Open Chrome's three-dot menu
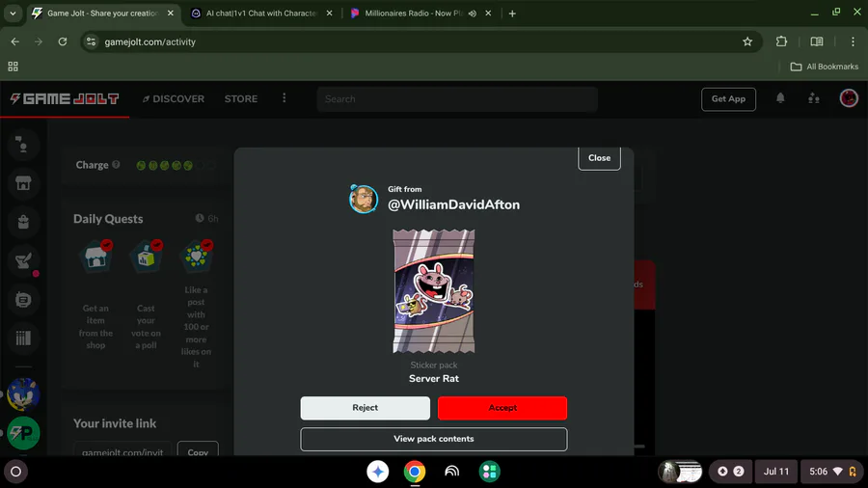 853,41
